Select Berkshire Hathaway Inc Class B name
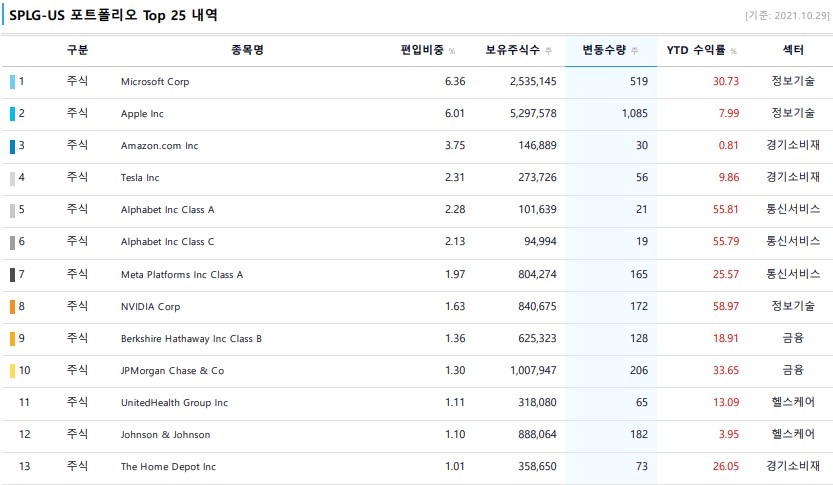Image resolution: width=833 pixels, height=485 pixels. coord(191,338)
